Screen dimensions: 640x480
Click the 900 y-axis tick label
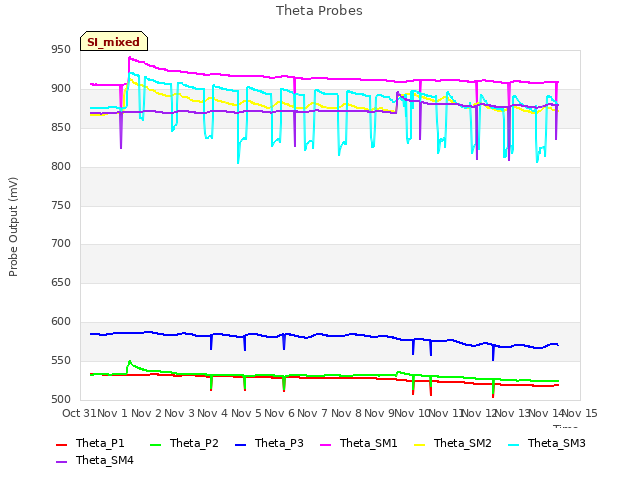(x=61, y=89)
